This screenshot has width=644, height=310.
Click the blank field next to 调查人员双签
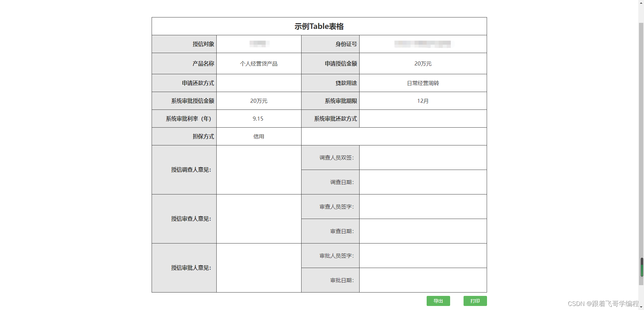pos(423,158)
